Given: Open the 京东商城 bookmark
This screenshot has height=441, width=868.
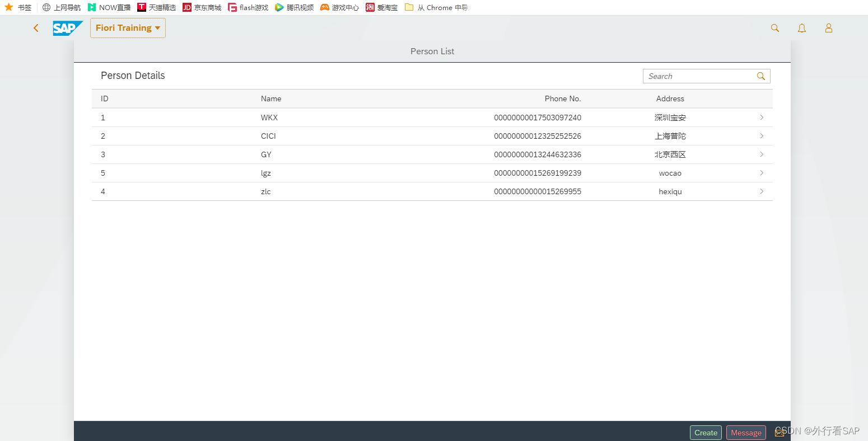Looking at the screenshot, I should pyautogui.click(x=202, y=7).
